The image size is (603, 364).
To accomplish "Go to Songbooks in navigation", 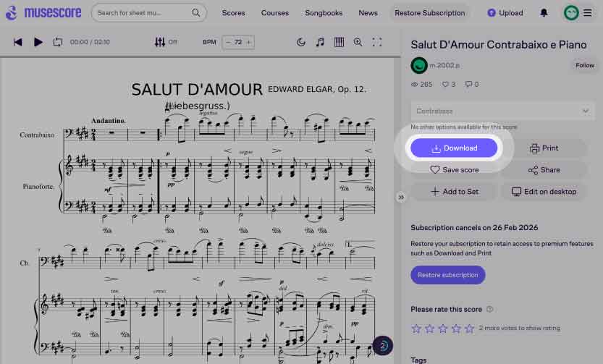I will pyautogui.click(x=324, y=13).
